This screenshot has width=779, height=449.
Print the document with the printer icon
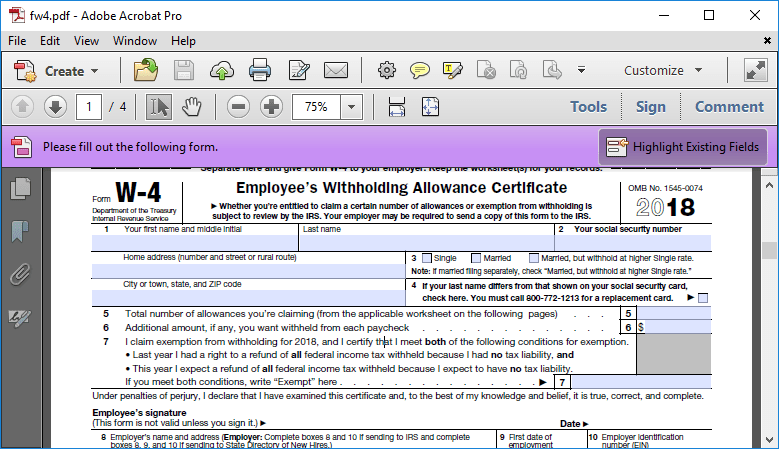coord(260,70)
